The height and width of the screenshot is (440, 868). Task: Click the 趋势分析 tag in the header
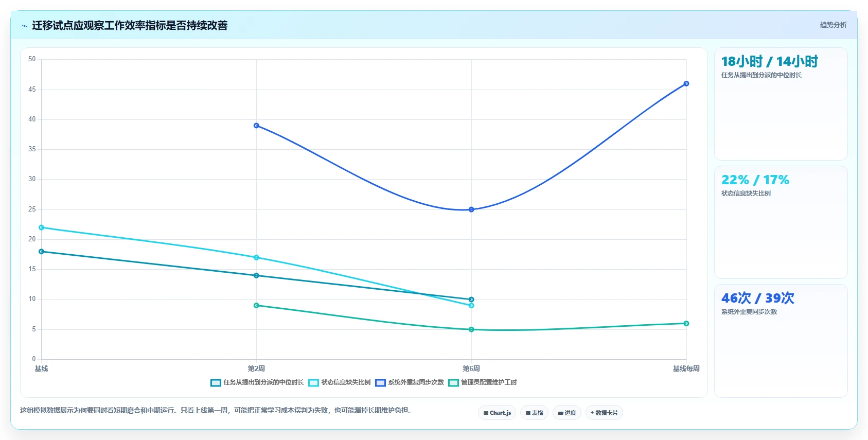pos(833,25)
